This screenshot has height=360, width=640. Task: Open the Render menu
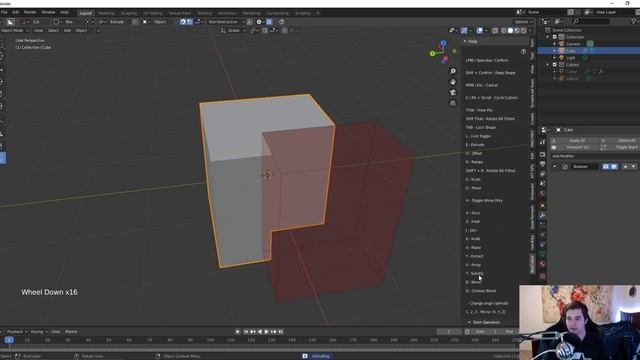pyautogui.click(x=30, y=12)
